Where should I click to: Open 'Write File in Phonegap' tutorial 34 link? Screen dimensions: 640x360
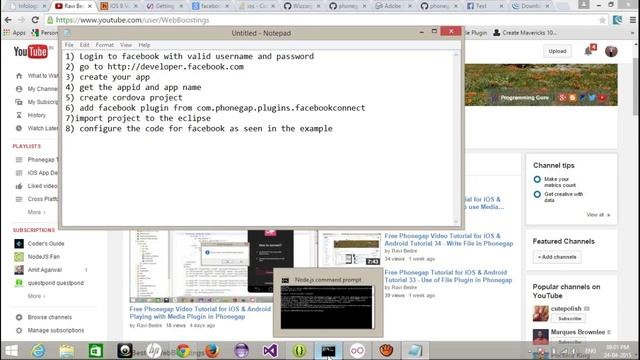pyautogui.click(x=449, y=240)
